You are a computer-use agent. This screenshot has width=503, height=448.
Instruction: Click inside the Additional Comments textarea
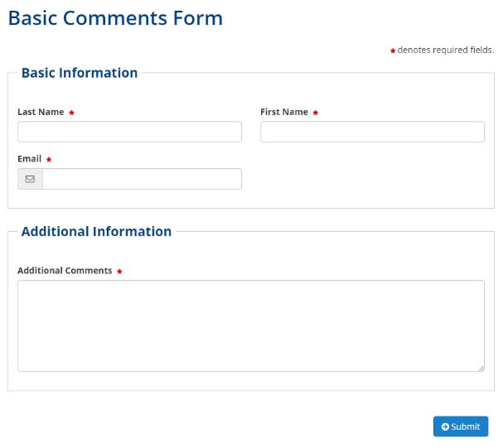(x=250, y=325)
